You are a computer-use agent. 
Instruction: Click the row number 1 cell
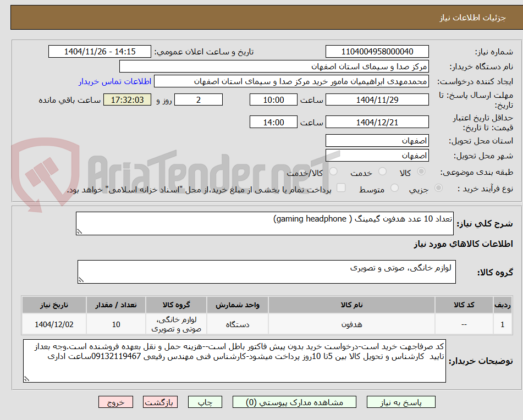tap(503, 324)
